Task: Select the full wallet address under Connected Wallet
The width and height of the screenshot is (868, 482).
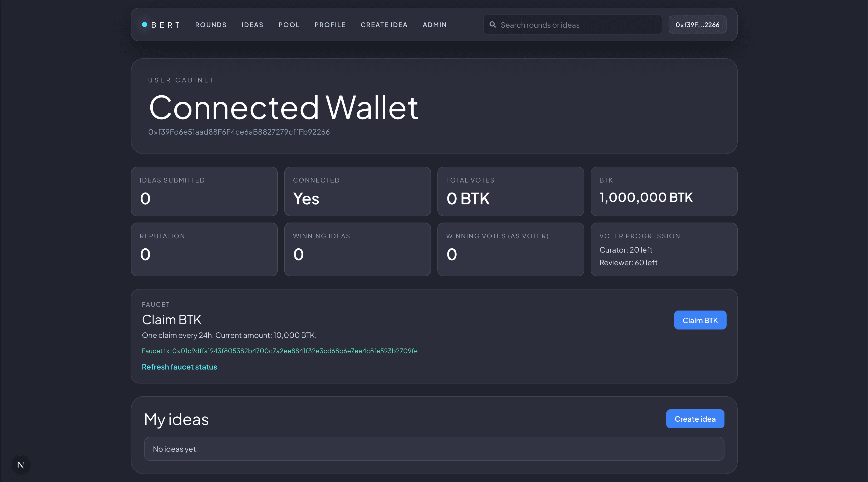Action: pyautogui.click(x=239, y=132)
